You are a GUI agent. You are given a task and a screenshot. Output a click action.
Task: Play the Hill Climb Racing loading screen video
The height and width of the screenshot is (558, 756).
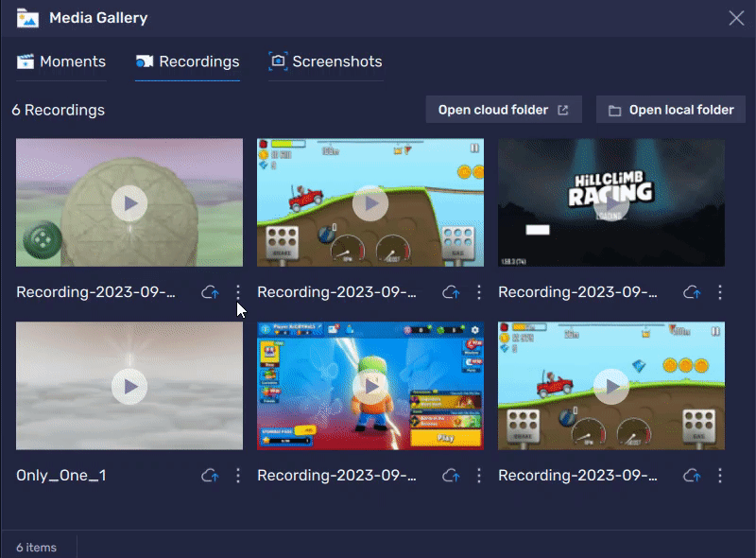[x=611, y=202]
